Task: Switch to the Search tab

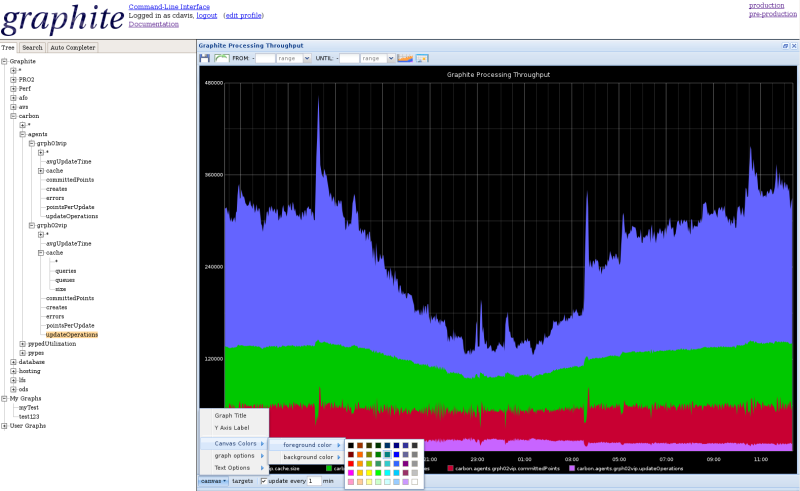Action: click(x=32, y=47)
